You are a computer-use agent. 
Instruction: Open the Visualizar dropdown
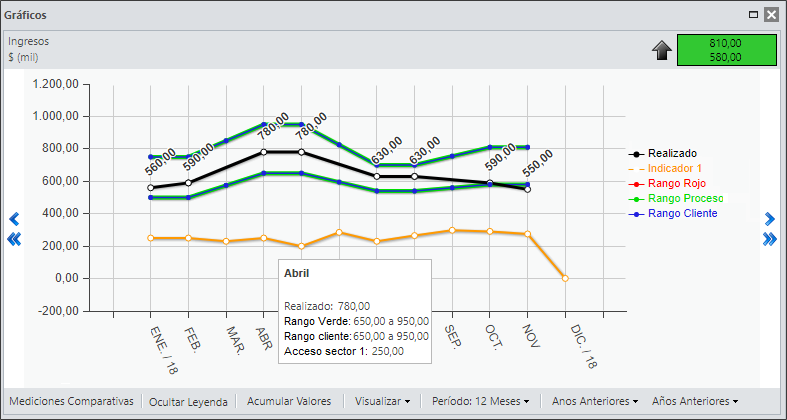coord(382,401)
